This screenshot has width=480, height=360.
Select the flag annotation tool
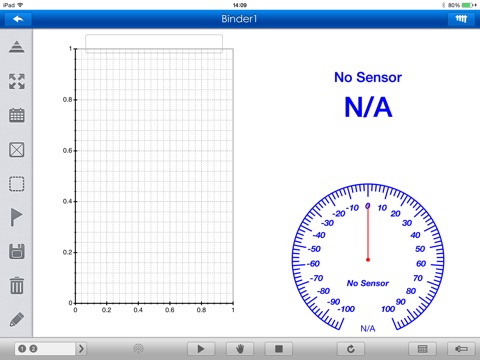pyautogui.click(x=16, y=217)
